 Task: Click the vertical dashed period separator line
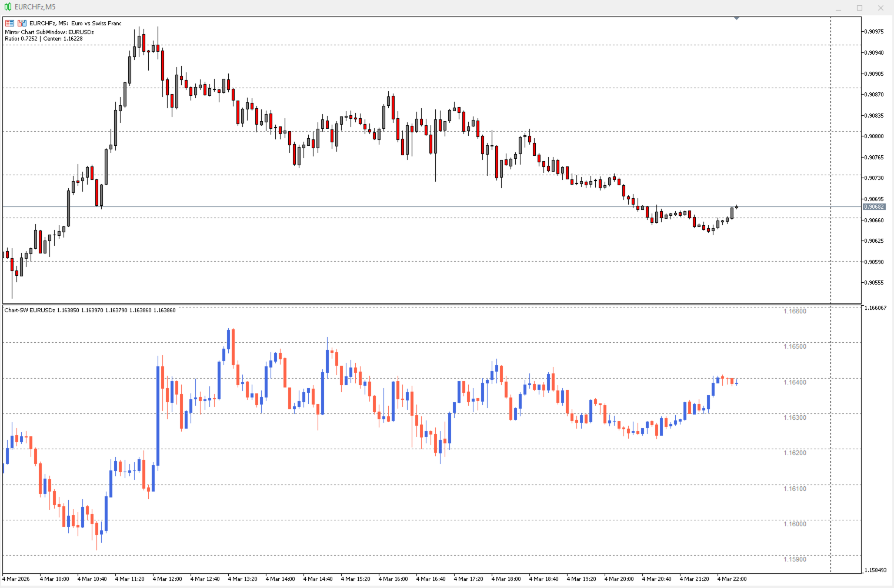[830, 294]
